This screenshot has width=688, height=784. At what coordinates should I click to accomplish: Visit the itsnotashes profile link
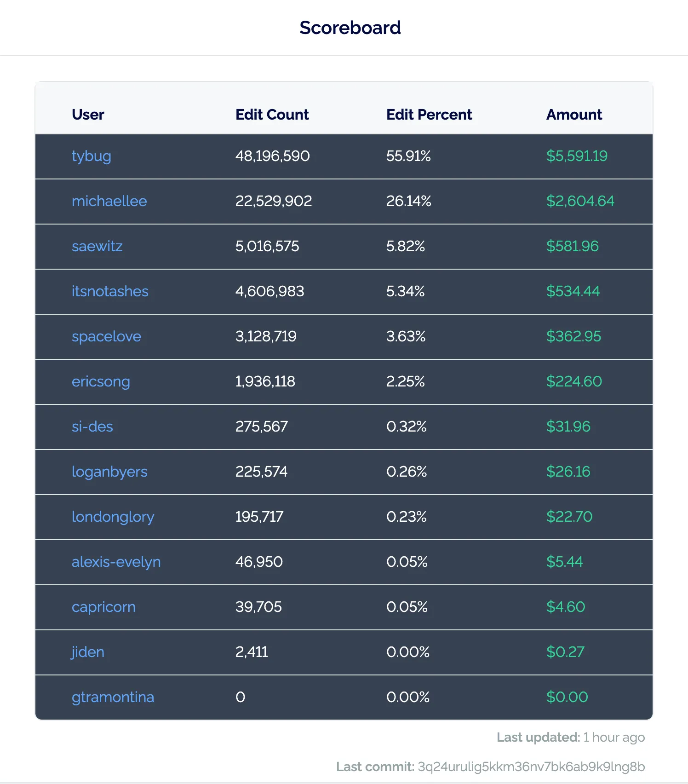pyautogui.click(x=110, y=291)
